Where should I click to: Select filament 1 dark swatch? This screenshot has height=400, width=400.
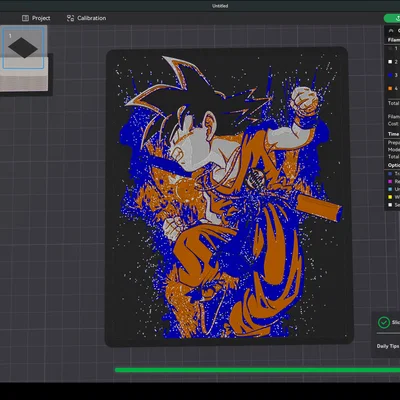click(390, 49)
